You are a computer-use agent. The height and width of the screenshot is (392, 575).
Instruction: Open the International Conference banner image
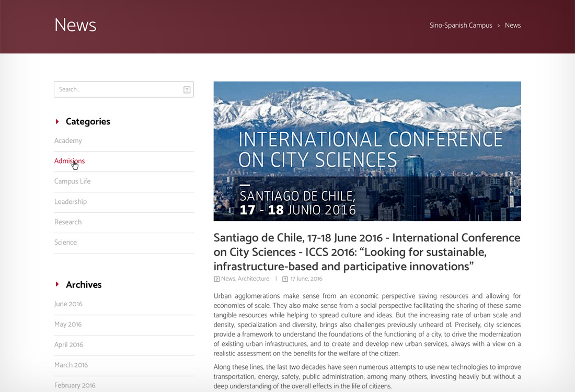coord(367,151)
